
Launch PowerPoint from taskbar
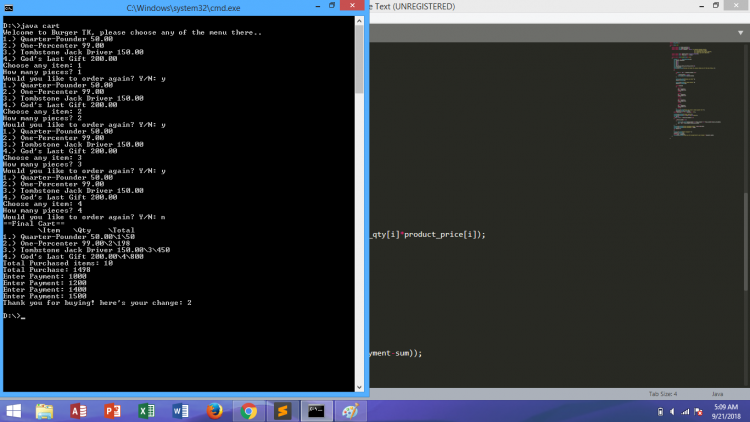(112, 411)
